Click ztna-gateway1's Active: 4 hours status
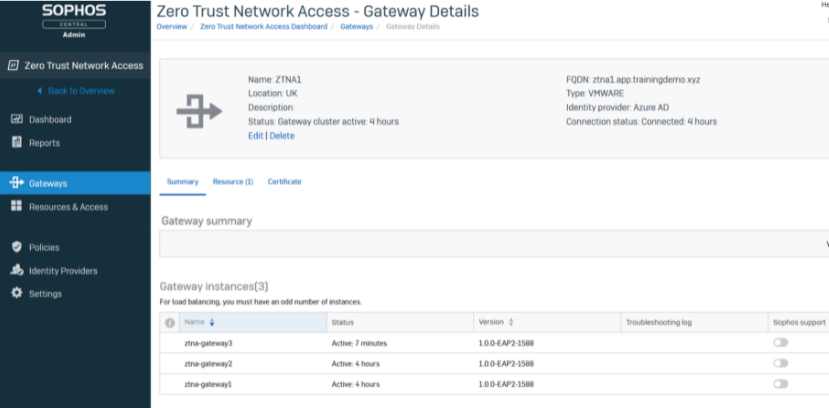This screenshot has height=408, width=829. (355, 384)
